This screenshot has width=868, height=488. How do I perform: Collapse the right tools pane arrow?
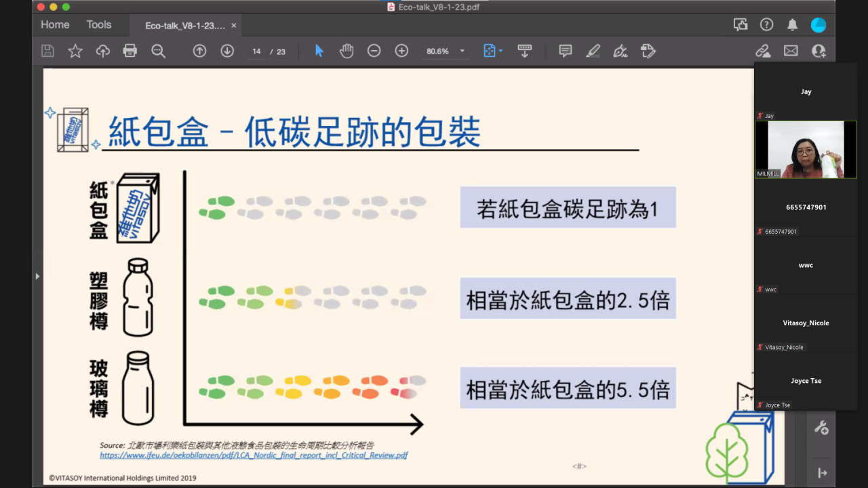click(x=822, y=472)
